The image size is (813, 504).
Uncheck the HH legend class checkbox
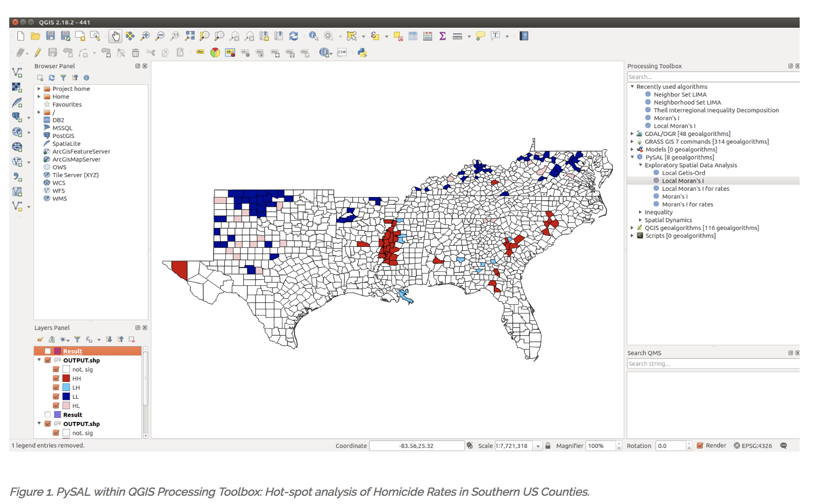(x=56, y=378)
